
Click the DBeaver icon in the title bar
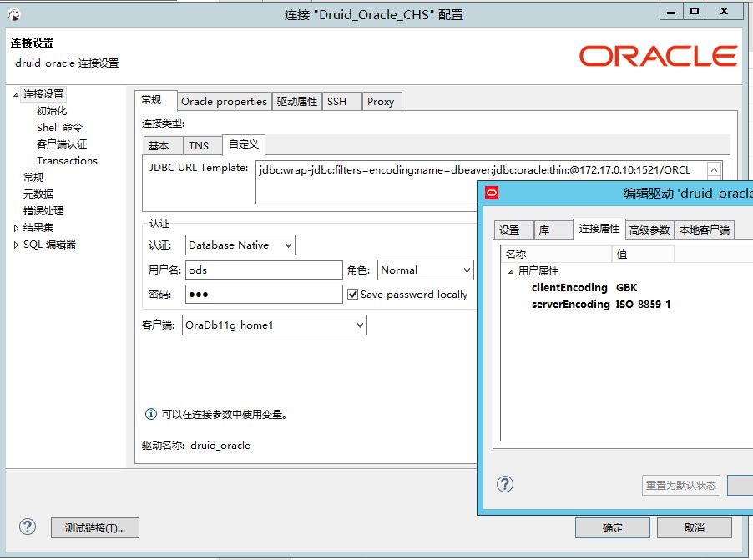click(14, 14)
